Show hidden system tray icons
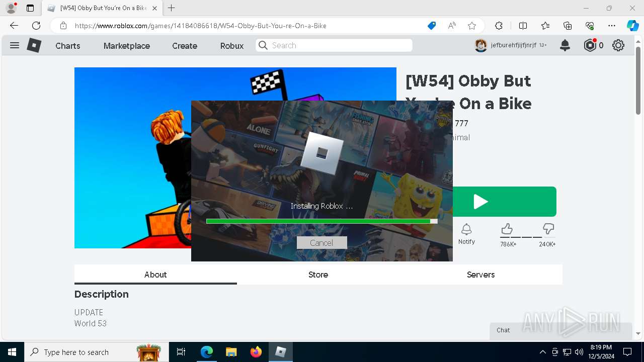 click(x=542, y=352)
